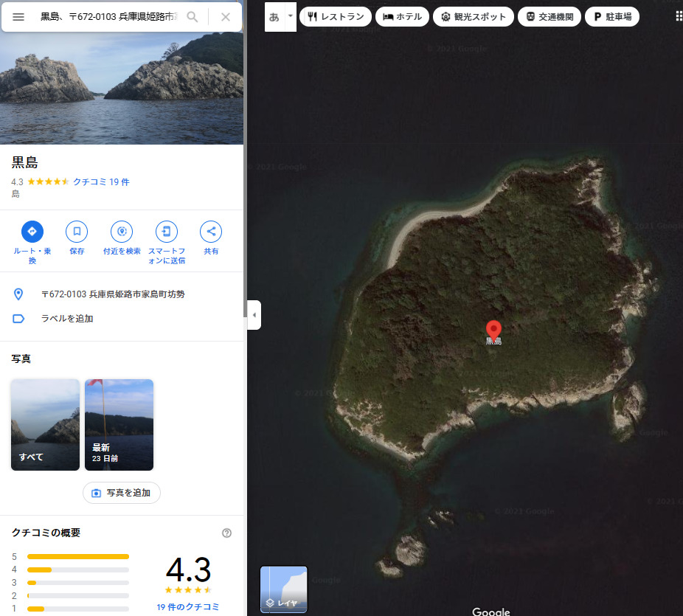
Task: Select the レストラン filter chip
Action: click(x=335, y=16)
